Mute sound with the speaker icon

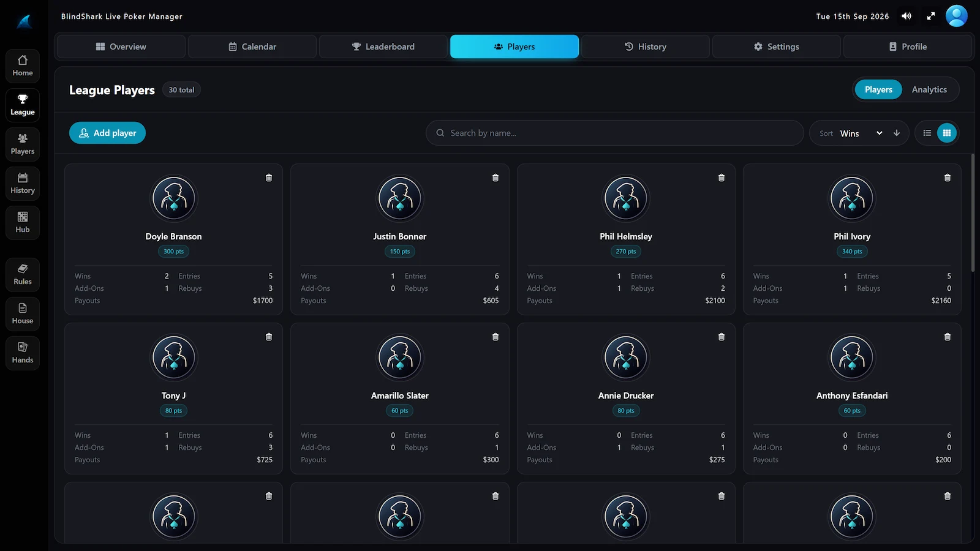coord(907,17)
